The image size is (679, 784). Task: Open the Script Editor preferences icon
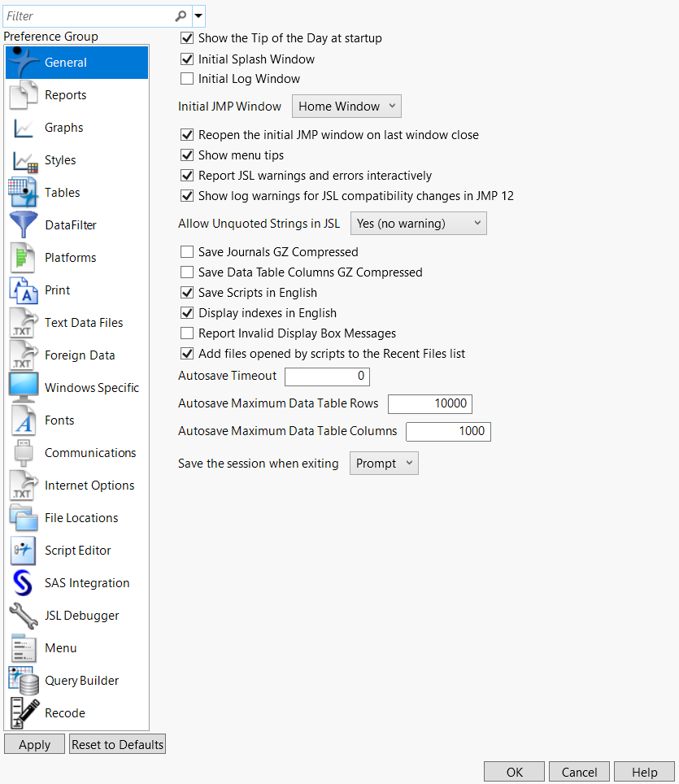click(x=23, y=550)
